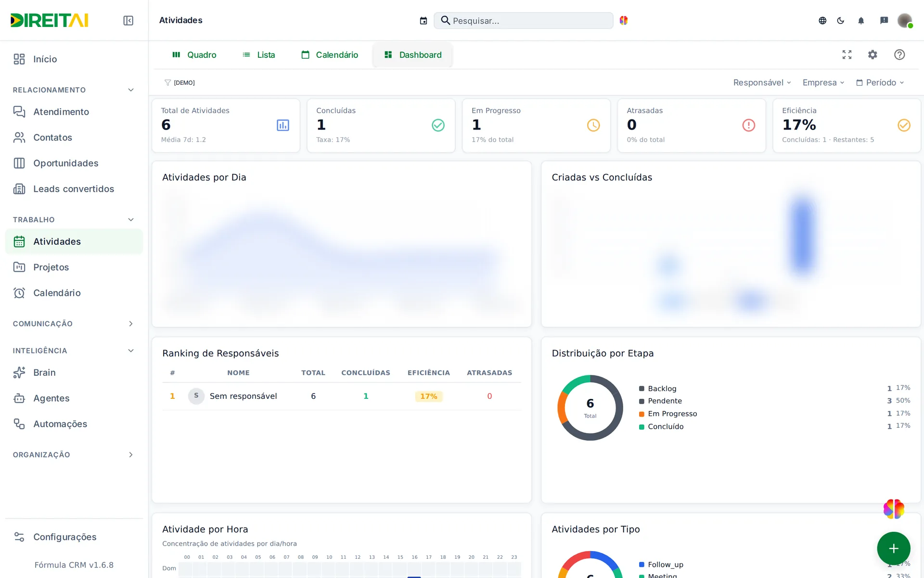924x578 pixels.
Task: Toggle dark mode moon icon
Action: (841, 20)
